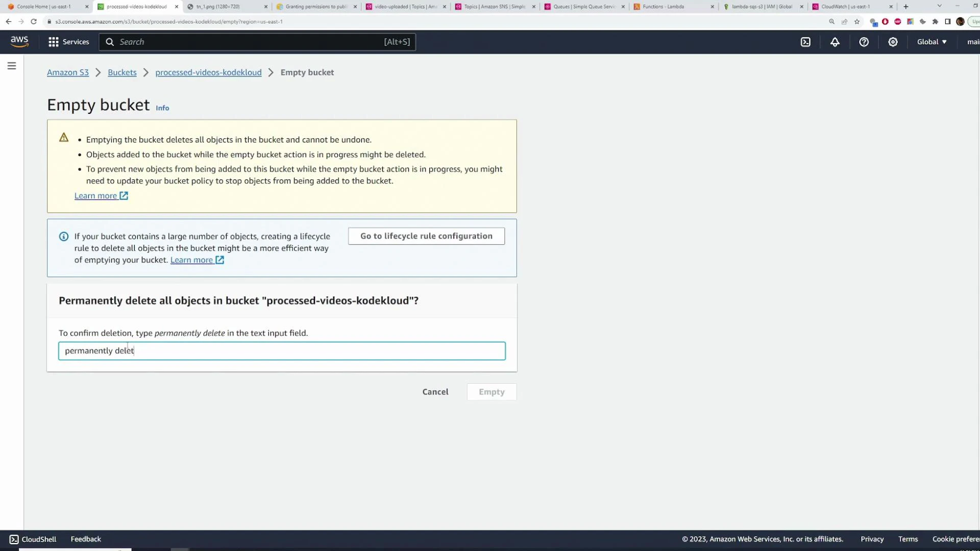Image resolution: width=980 pixels, height=551 pixels.
Task: Click the Learn more link in the warning box
Action: [x=96, y=195]
